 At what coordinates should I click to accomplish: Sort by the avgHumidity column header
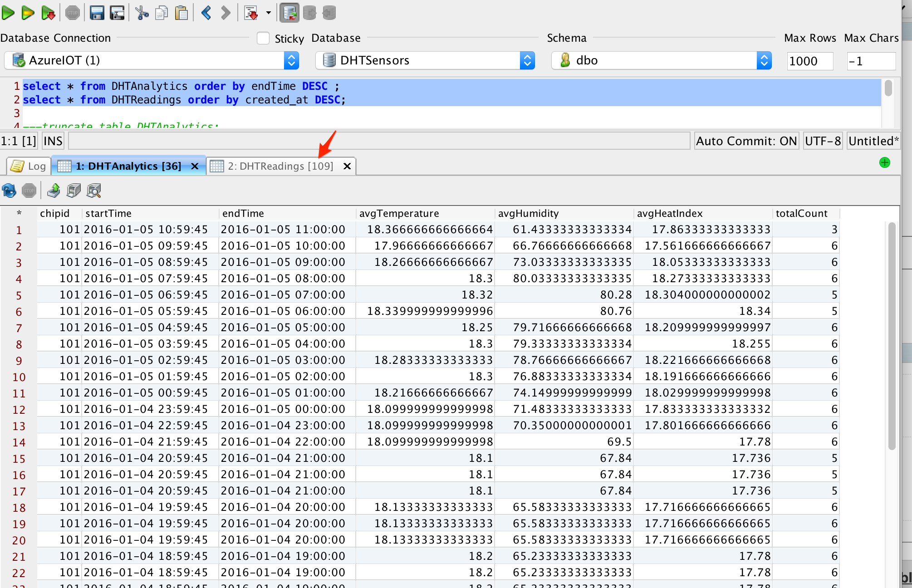point(564,213)
